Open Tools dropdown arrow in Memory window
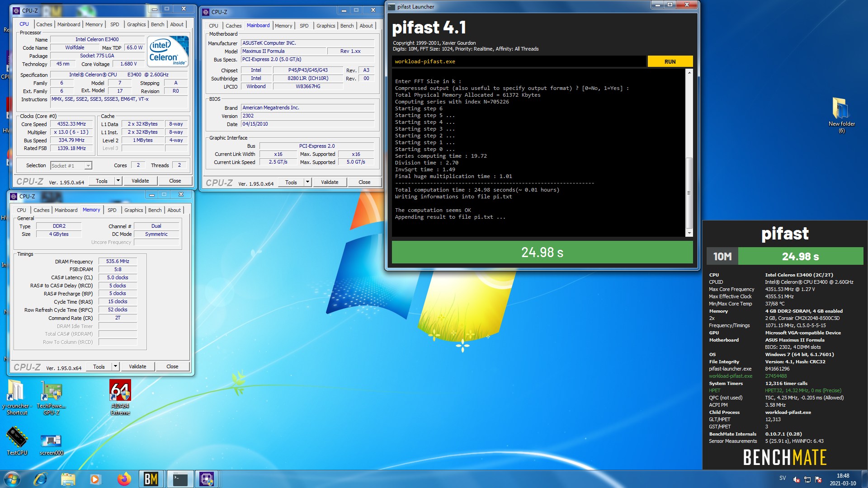 115,366
